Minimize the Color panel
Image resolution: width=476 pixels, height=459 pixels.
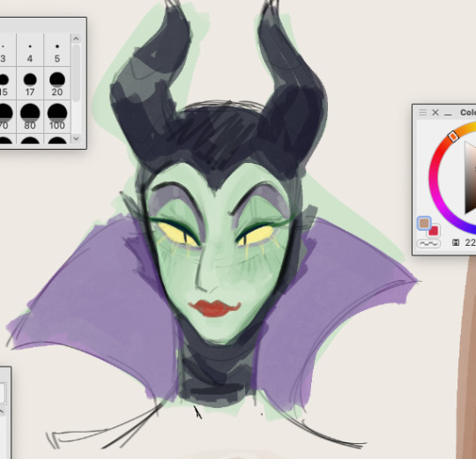448,114
